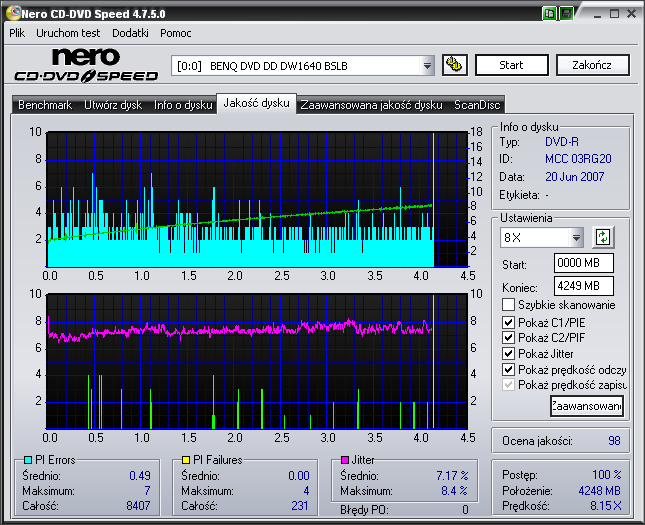This screenshot has width=645, height=525.
Task: Click the yellow PI Failures color swatch
Action: tap(186, 460)
